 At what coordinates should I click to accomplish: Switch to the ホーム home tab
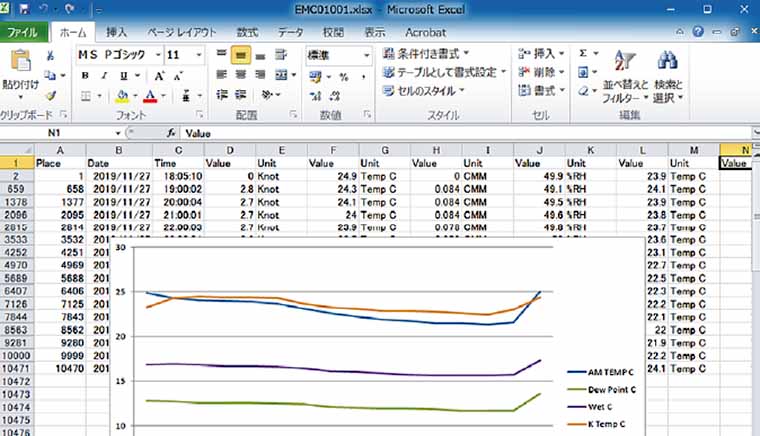click(x=73, y=32)
